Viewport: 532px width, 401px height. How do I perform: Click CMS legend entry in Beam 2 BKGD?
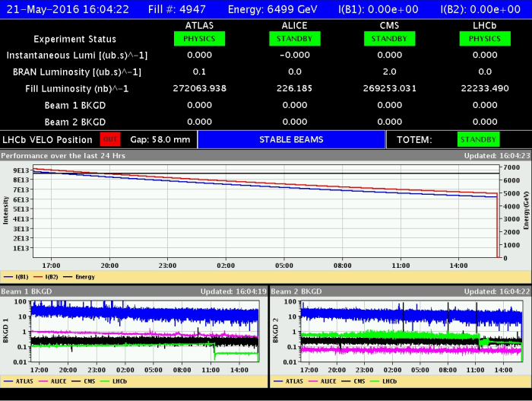353,381
